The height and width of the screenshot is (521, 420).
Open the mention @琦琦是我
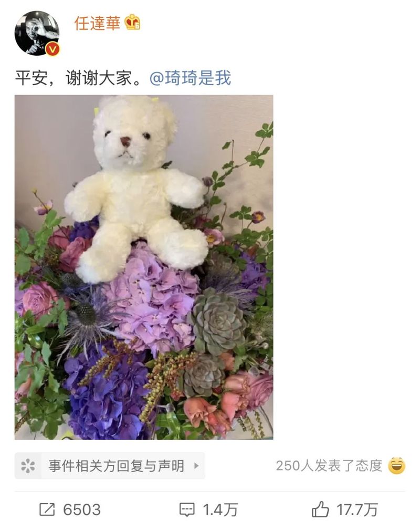[x=190, y=78]
